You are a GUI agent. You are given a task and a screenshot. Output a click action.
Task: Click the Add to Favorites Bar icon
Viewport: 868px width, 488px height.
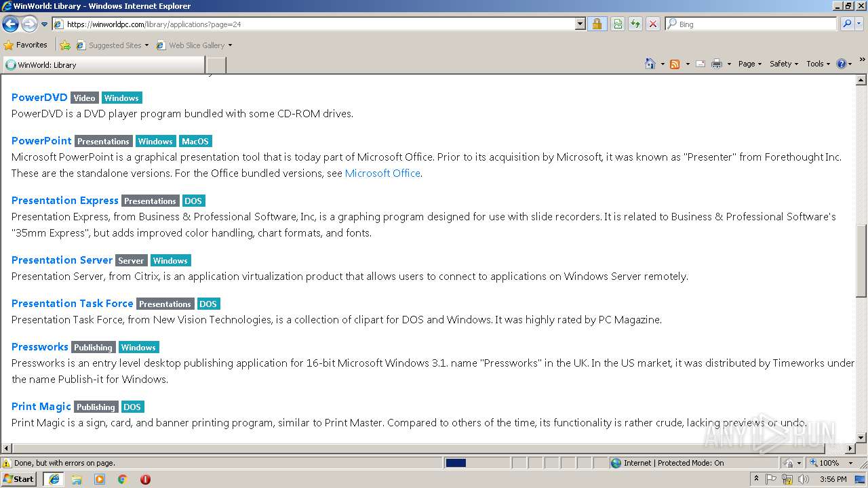click(65, 45)
